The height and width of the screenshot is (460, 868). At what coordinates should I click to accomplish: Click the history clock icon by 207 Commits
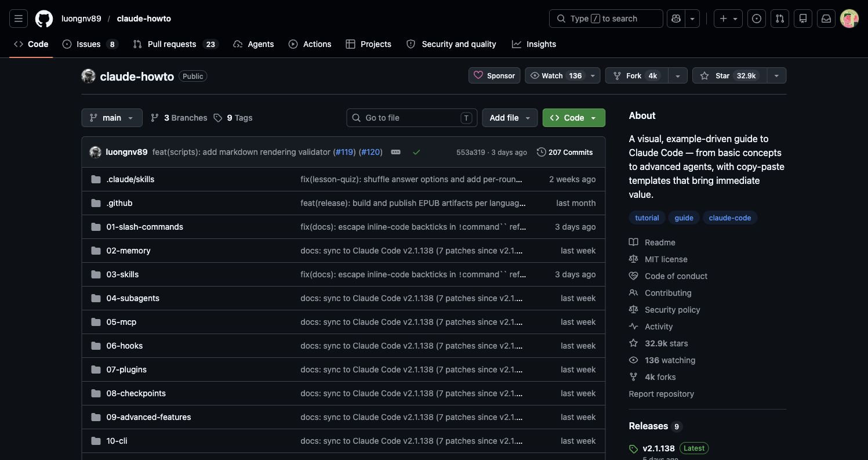[542, 152]
